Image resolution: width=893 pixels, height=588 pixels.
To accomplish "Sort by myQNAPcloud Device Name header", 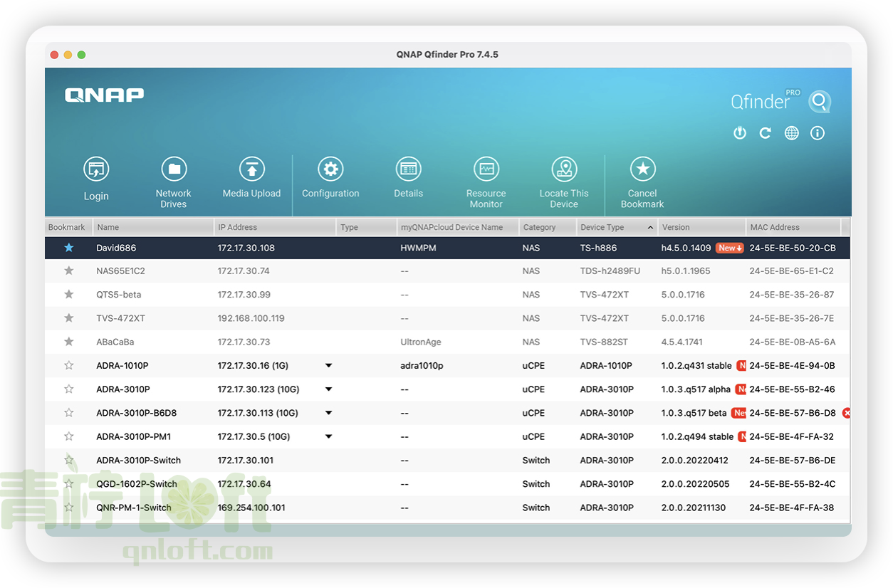I will tap(458, 228).
